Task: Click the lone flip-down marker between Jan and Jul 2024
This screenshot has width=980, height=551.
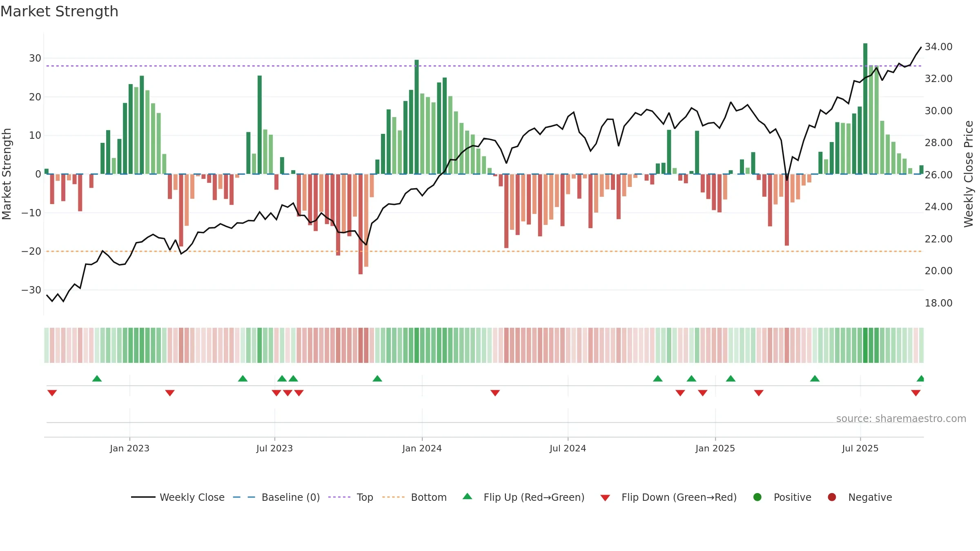Action: 495,393
